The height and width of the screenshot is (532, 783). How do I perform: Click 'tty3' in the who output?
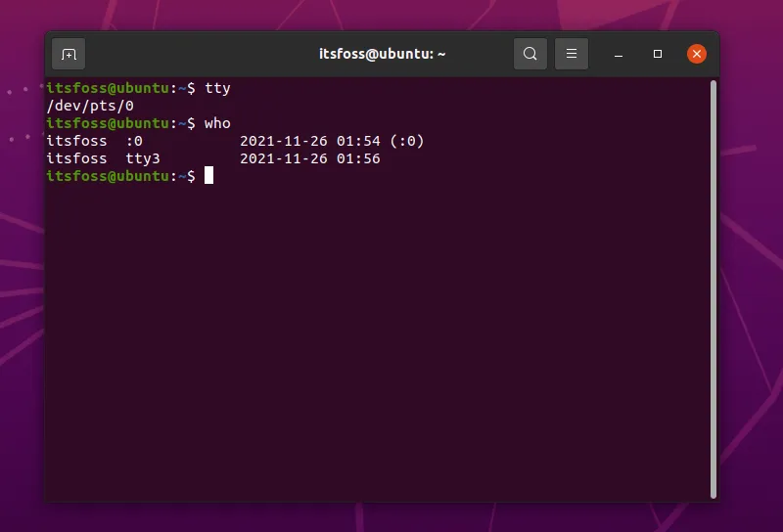point(143,158)
